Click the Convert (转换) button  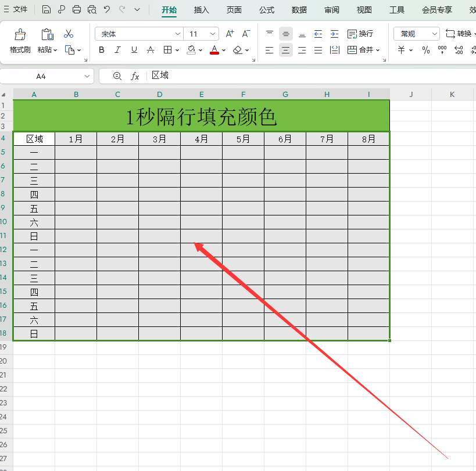tap(459, 34)
